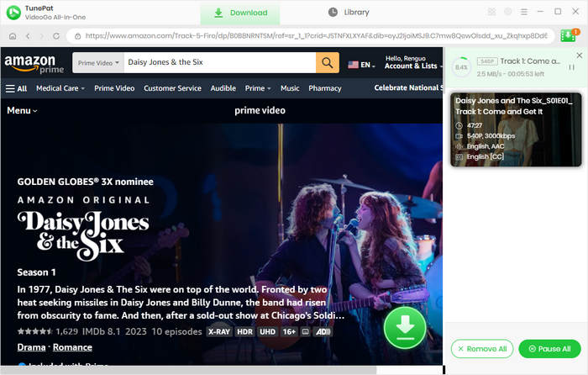Click the Amazon search input field
The image size is (588, 375).
pos(220,63)
